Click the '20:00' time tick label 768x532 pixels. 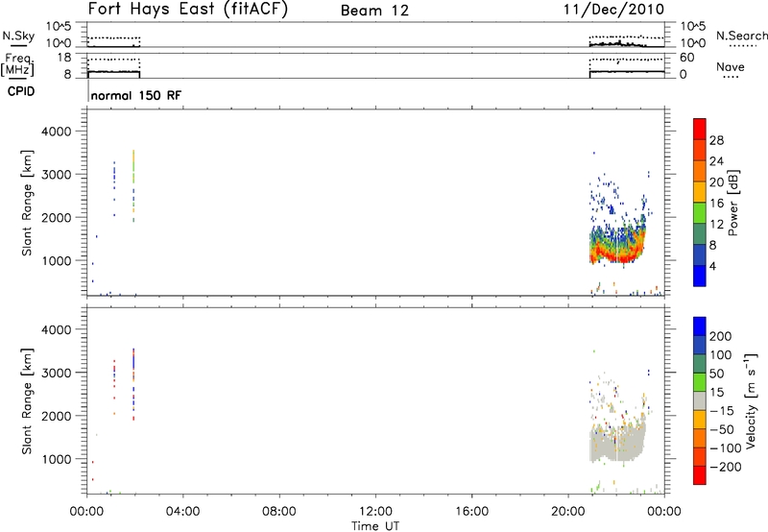click(568, 512)
